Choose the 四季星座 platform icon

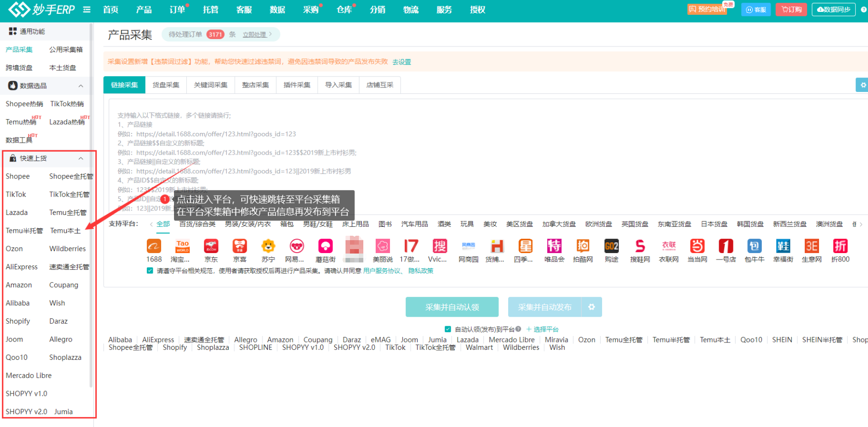(525, 246)
